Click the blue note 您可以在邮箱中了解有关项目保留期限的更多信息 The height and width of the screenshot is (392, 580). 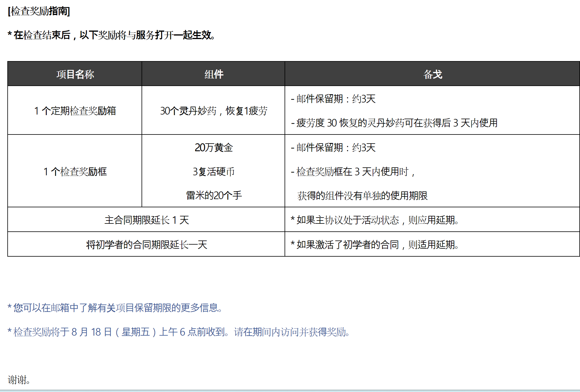115,308
